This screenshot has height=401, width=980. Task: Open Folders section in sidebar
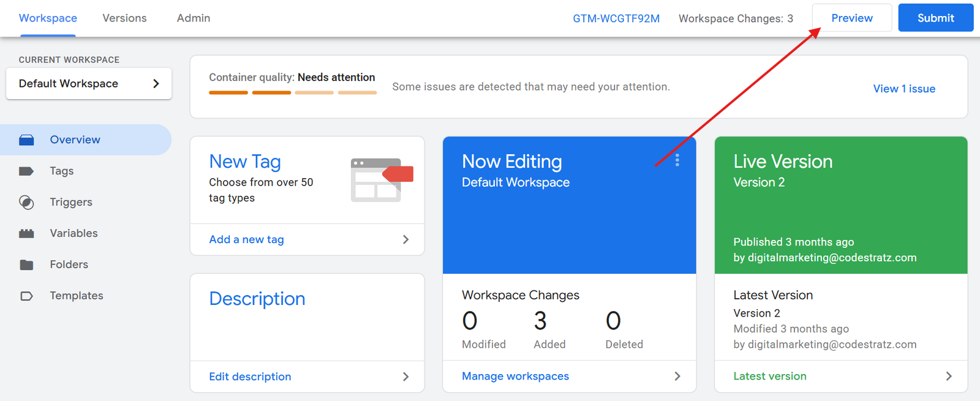[x=86, y=265]
